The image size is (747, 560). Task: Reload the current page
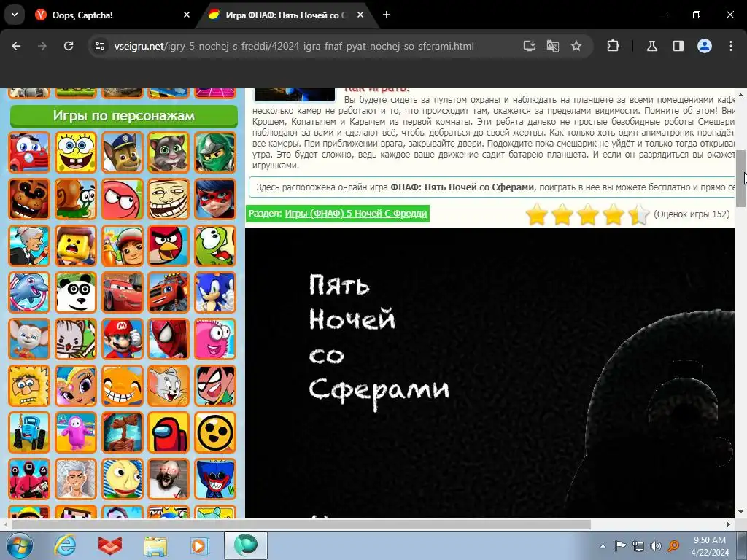[69, 46]
